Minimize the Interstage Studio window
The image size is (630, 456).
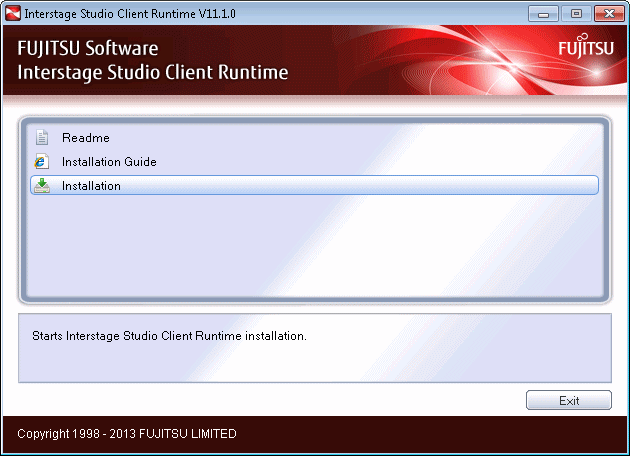tap(543, 14)
